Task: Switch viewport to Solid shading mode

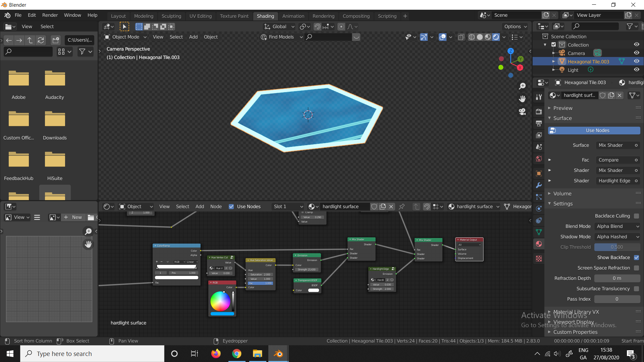Action: tap(480, 37)
